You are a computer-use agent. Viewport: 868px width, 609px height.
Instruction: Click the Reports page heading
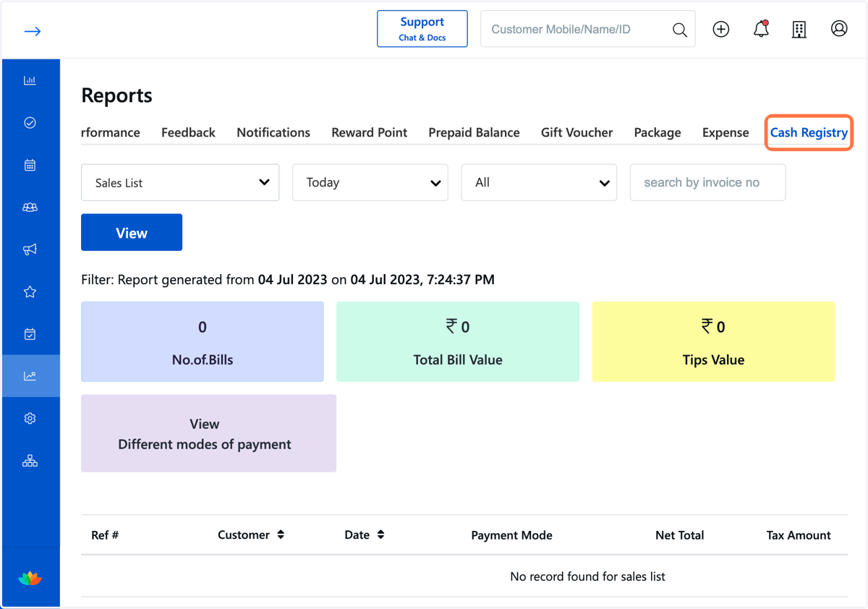pyautogui.click(x=117, y=95)
